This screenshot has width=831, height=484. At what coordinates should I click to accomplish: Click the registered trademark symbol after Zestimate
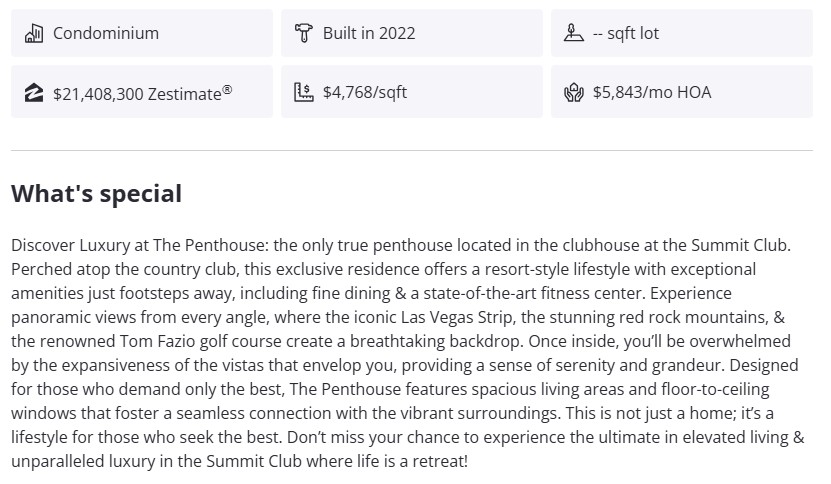click(228, 89)
